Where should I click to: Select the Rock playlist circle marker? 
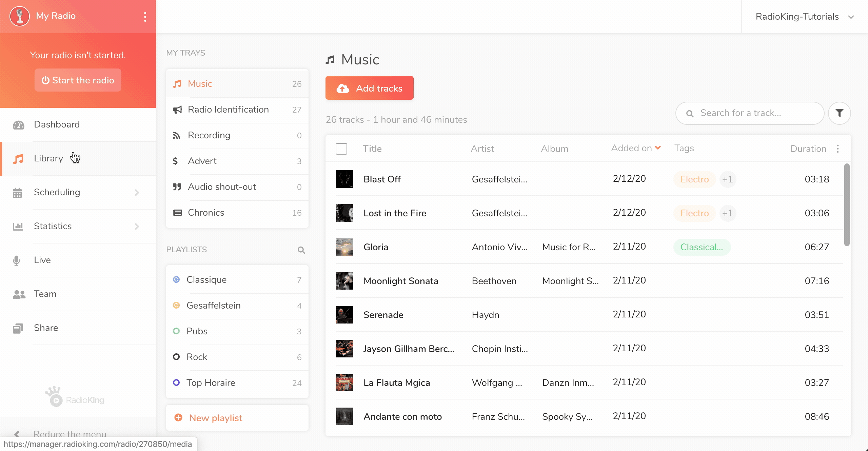pyautogui.click(x=176, y=357)
